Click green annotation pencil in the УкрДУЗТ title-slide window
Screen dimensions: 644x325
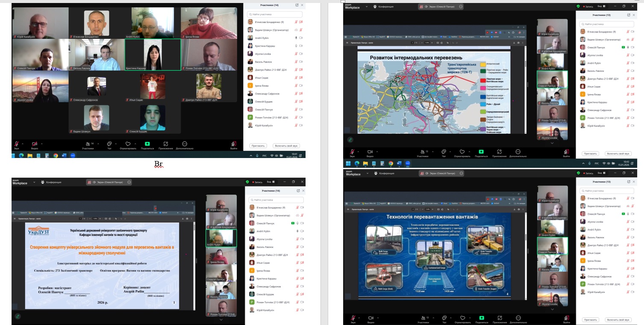tap(18, 316)
